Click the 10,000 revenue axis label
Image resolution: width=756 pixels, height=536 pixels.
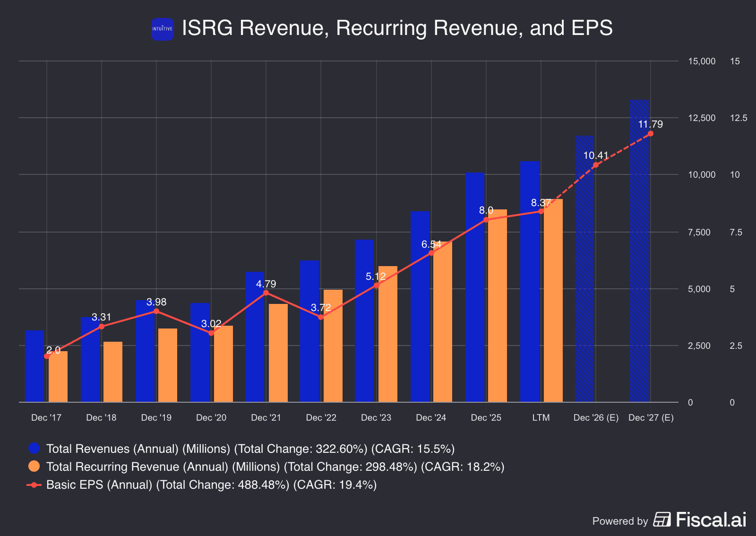pos(702,174)
